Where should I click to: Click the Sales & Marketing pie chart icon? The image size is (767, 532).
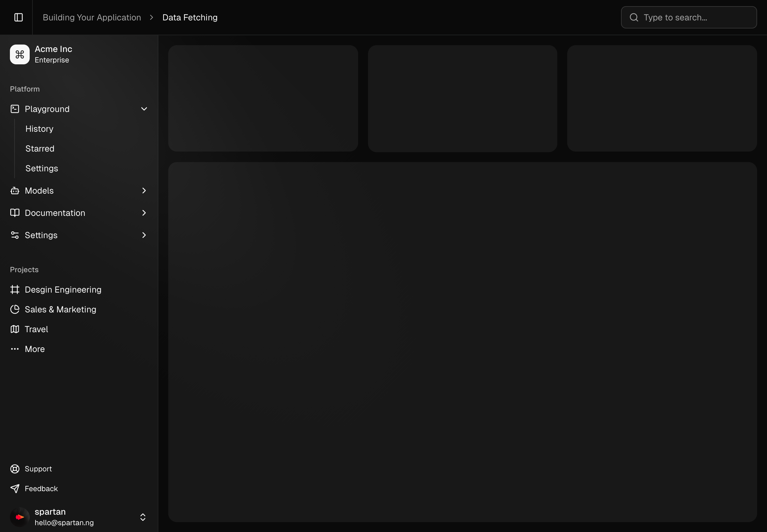(15, 309)
